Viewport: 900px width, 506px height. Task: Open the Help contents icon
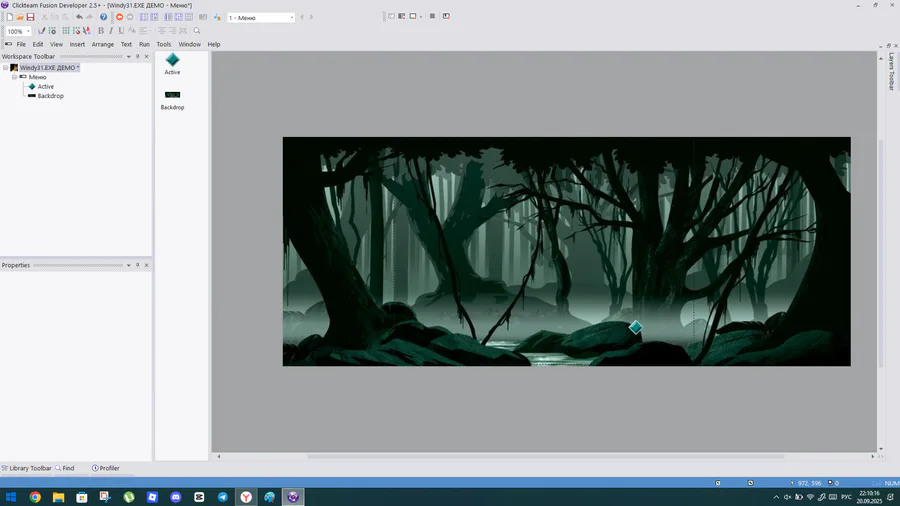click(x=103, y=17)
